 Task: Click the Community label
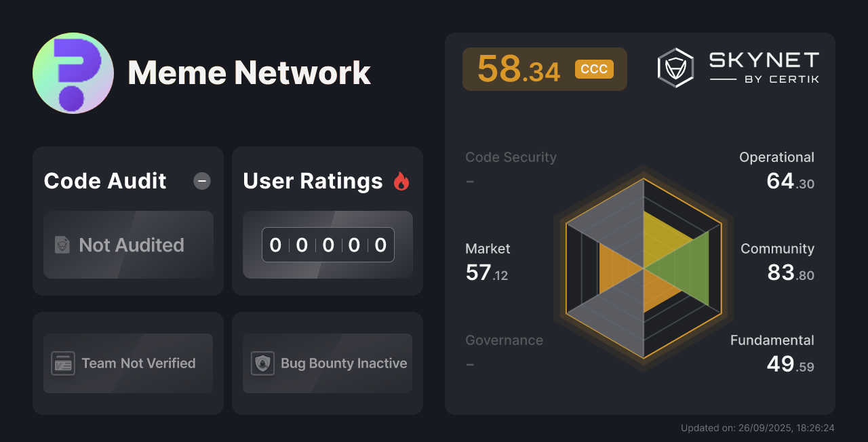click(777, 249)
